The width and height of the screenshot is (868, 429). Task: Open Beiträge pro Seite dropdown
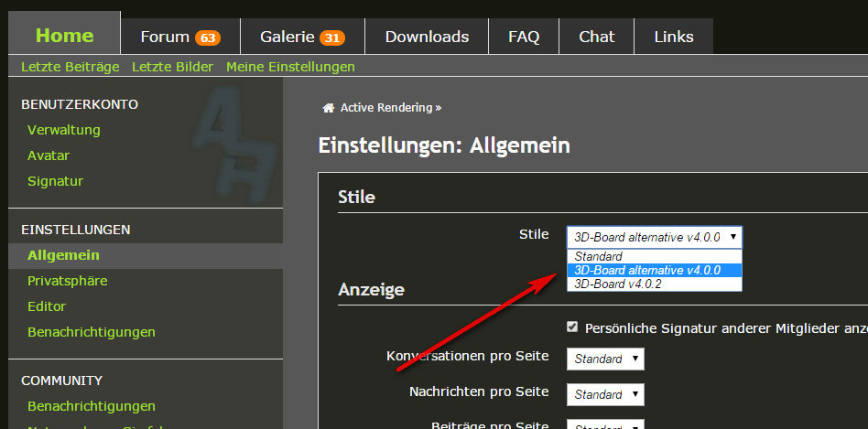click(x=605, y=424)
